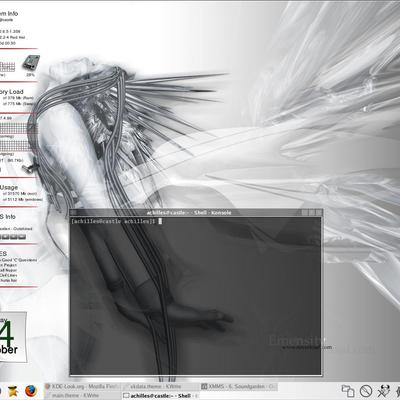The height and width of the screenshot is (400, 400).
Task: Click the network plug icon in sidebar
Action: coord(30,168)
